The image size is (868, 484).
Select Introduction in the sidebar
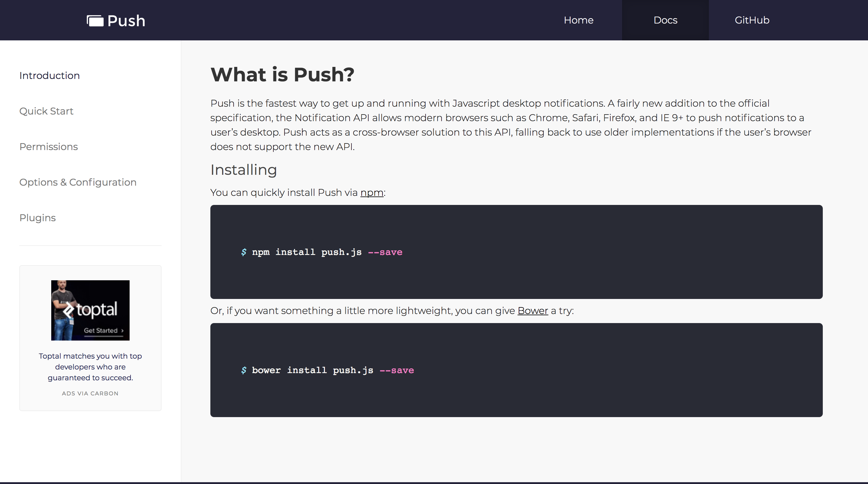pyautogui.click(x=49, y=76)
